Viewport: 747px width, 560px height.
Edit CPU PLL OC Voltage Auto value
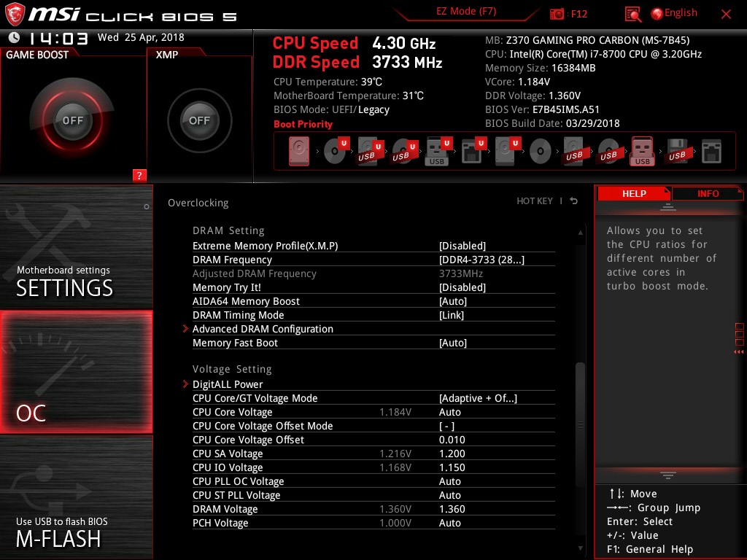[x=449, y=481]
